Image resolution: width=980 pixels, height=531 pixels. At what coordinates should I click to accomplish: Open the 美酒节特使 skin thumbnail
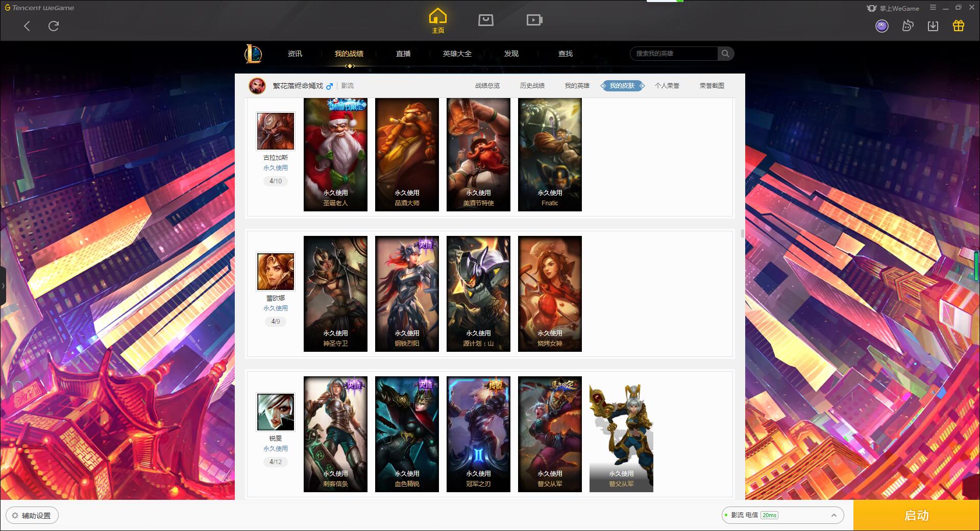(x=478, y=155)
